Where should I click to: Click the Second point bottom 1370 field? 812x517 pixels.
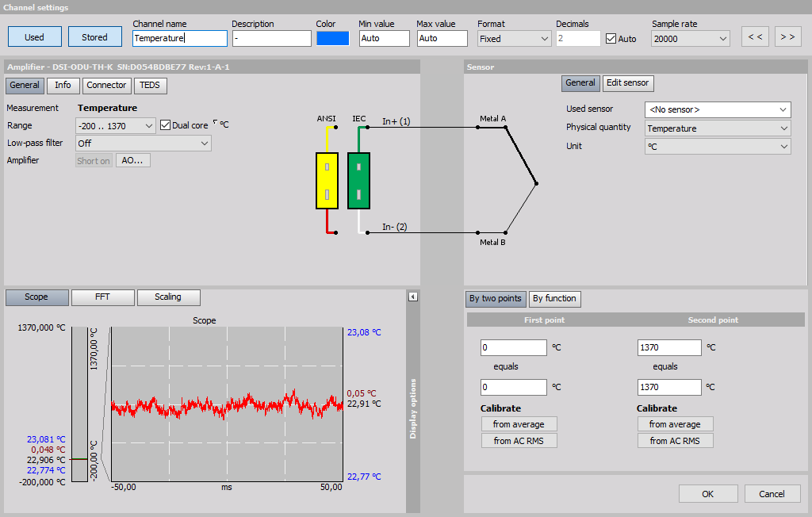pyautogui.click(x=669, y=388)
